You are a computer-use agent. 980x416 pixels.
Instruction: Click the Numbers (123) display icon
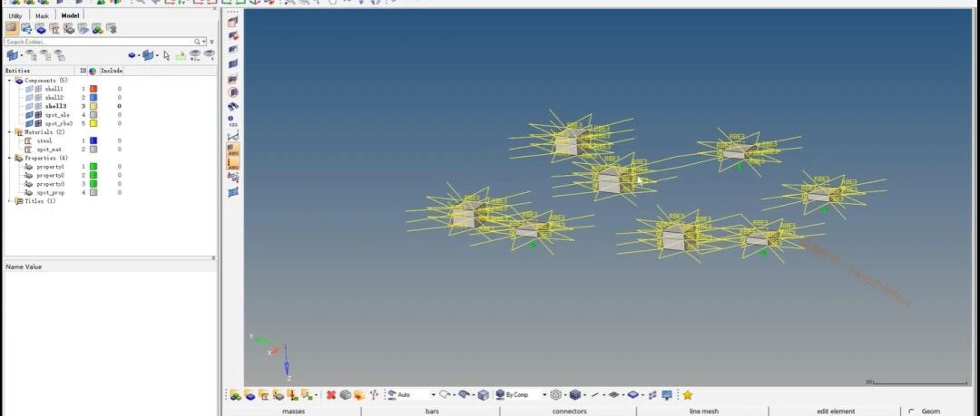click(x=233, y=120)
